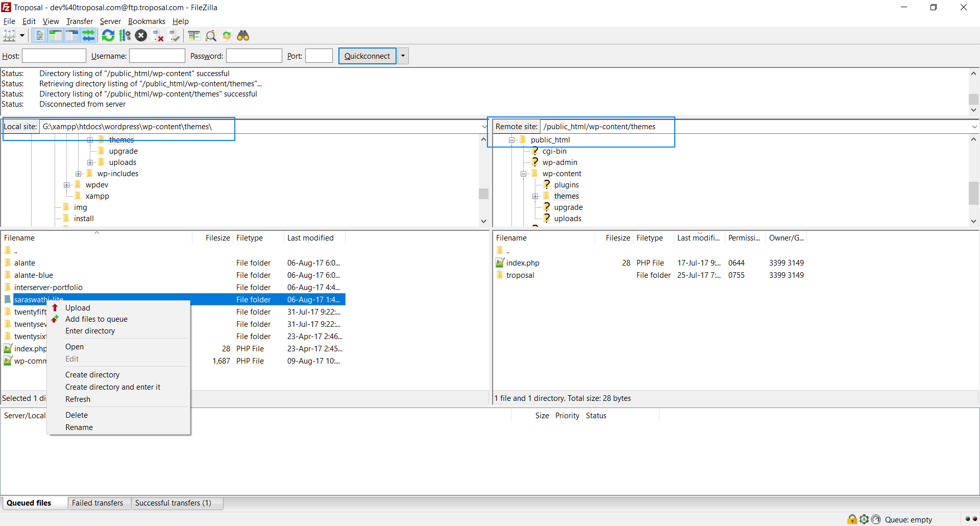Click the Password input field

254,56
